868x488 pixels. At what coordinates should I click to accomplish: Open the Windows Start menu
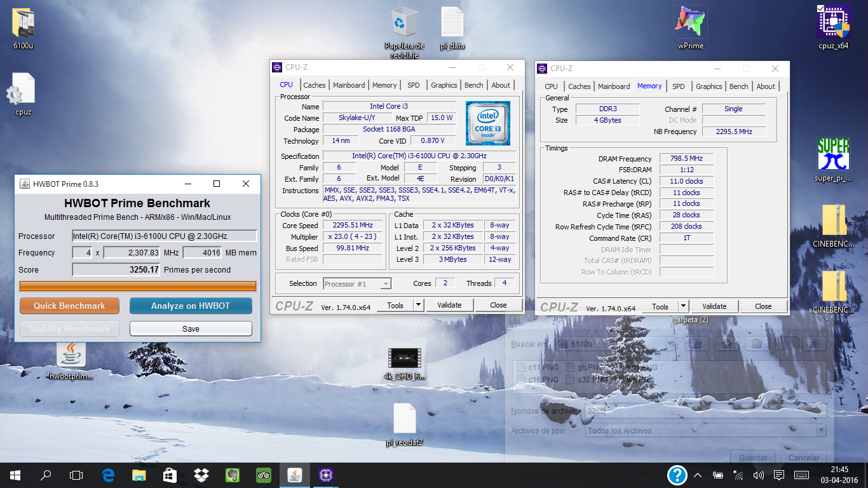point(15,475)
